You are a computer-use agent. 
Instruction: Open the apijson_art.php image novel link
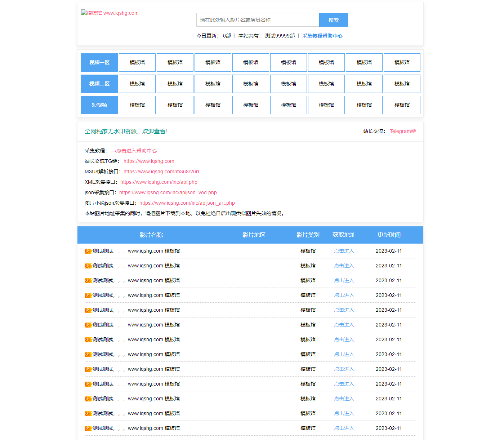(187, 203)
